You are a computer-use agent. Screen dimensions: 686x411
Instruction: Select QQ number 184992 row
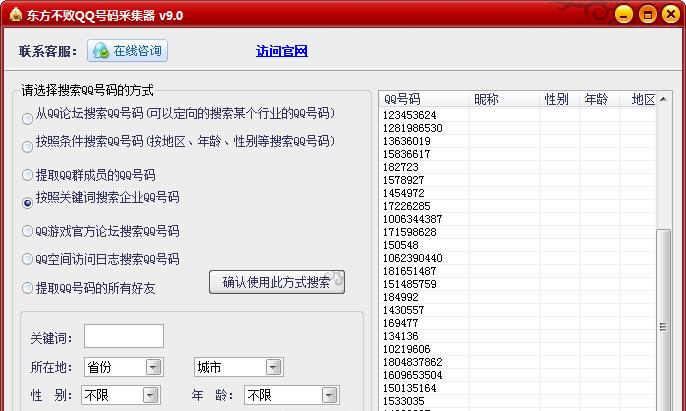point(518,297)
